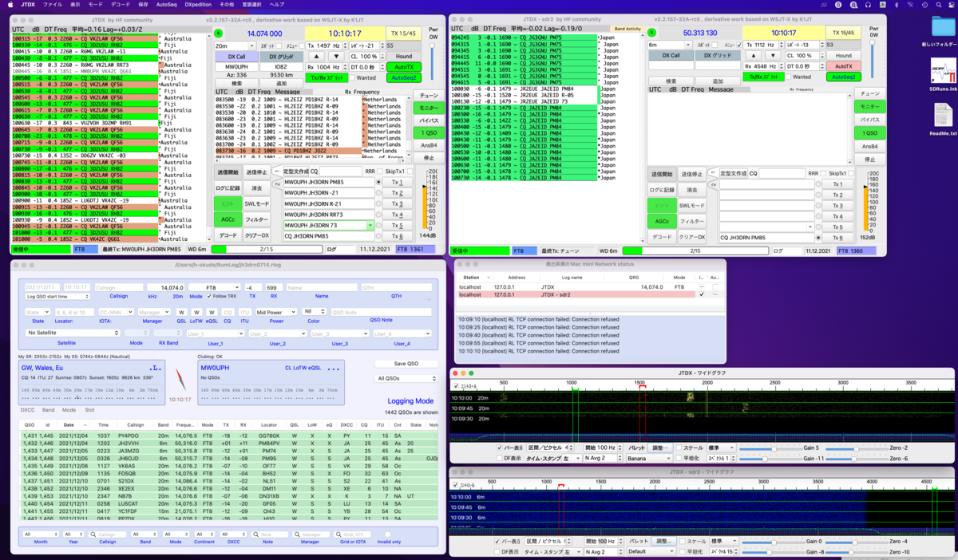Open No Satellite dropdown in RumLog
Viewport: 958px width, 560px height.
pos(73,333)
